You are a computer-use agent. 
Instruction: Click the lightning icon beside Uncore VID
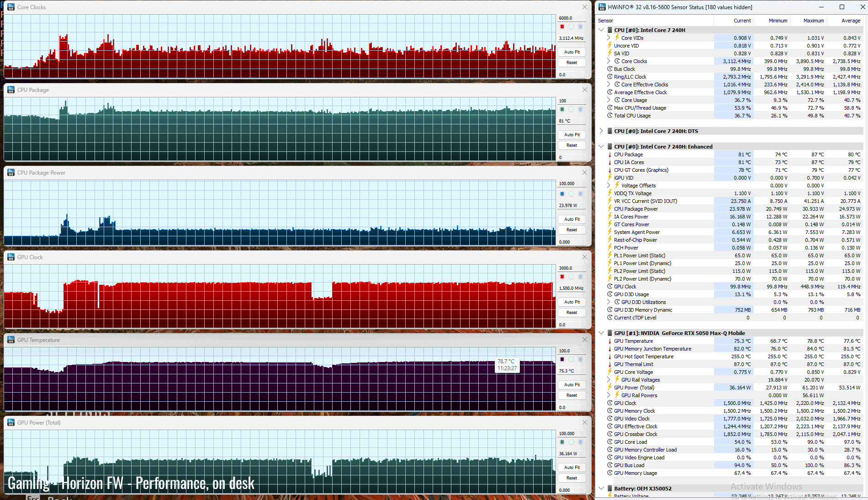click(610, 46)
